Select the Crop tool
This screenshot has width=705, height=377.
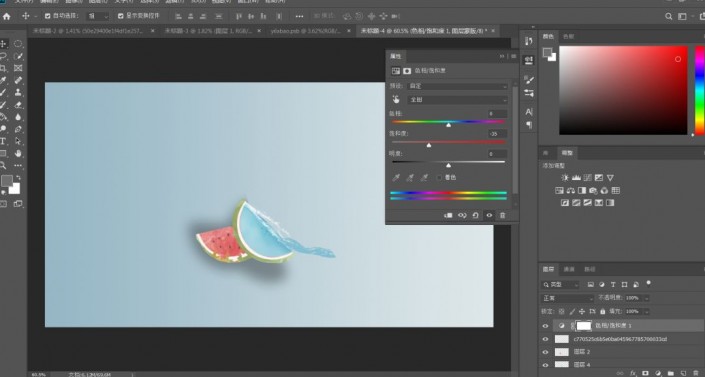click(3, 68)
